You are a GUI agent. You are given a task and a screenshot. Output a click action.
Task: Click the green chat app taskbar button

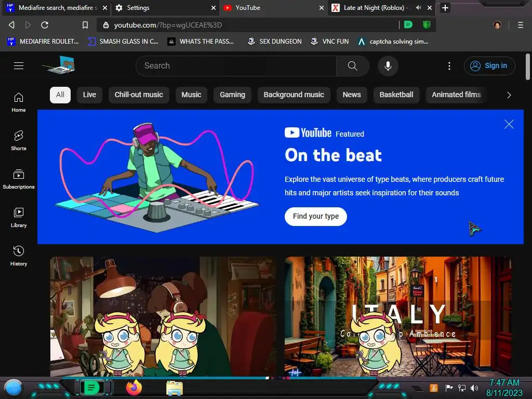coord(91,388)
